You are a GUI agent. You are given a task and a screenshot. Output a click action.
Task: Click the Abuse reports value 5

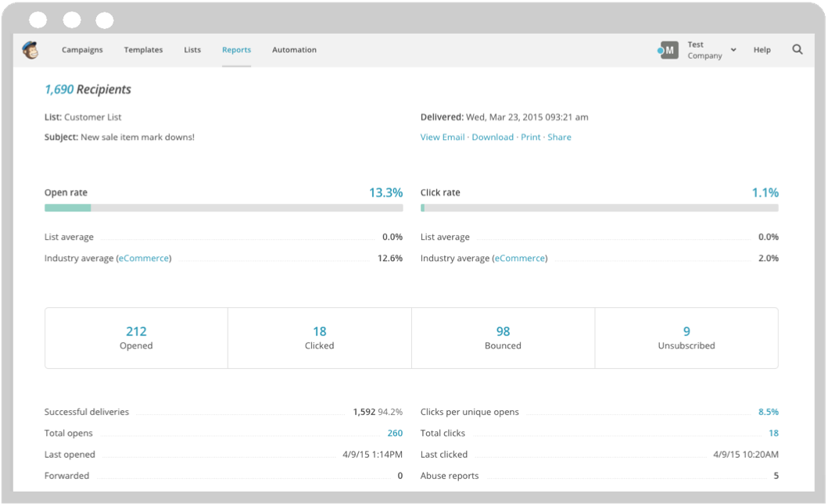776,476
